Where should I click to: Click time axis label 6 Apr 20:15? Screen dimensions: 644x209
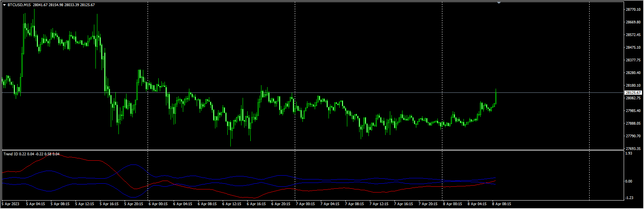coord(281,204)
